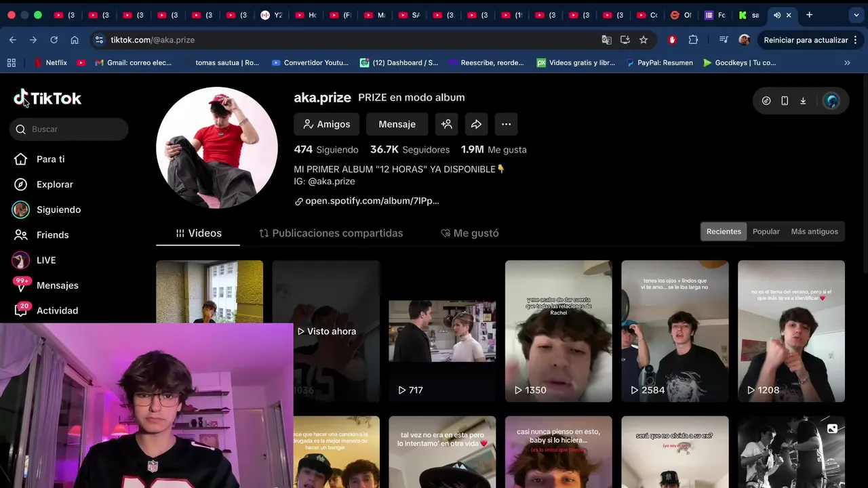Open the Chrome apps grid in bookmarks bar

point(12,62)
